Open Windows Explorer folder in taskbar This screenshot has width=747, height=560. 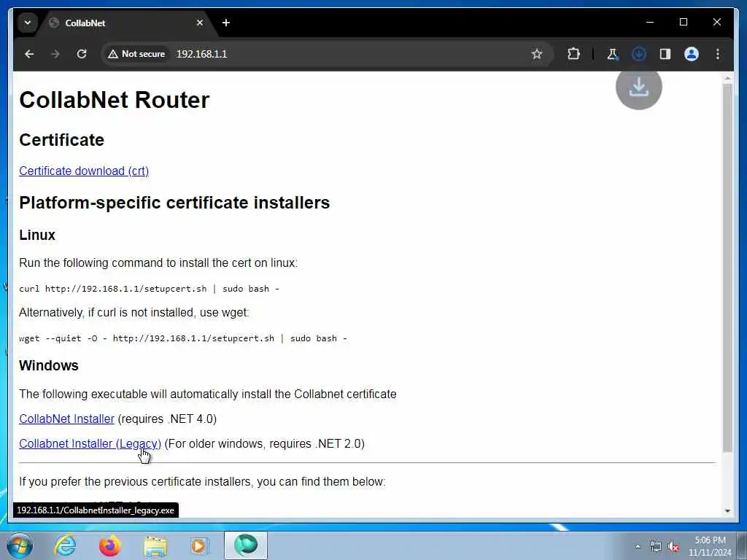coord(155,545)
